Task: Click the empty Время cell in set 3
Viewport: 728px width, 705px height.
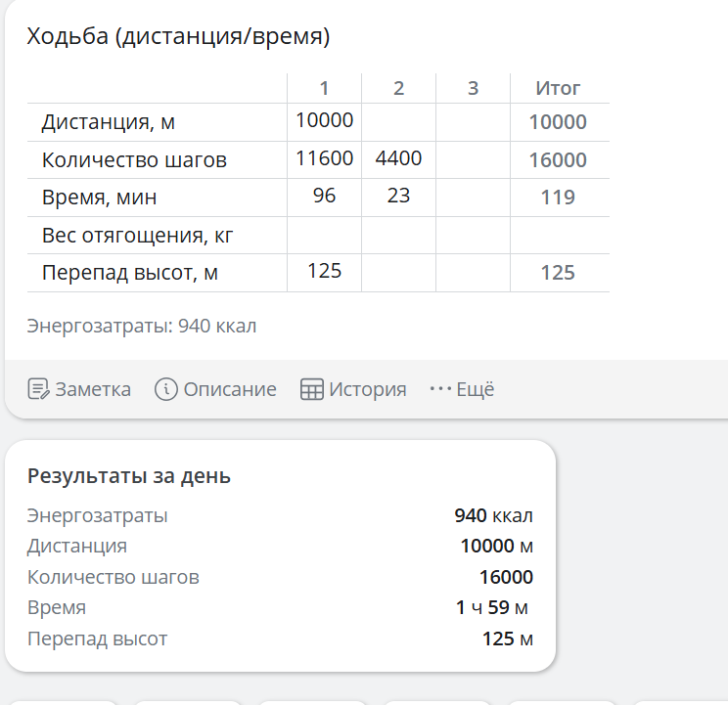Action: (x=474, y=198)
